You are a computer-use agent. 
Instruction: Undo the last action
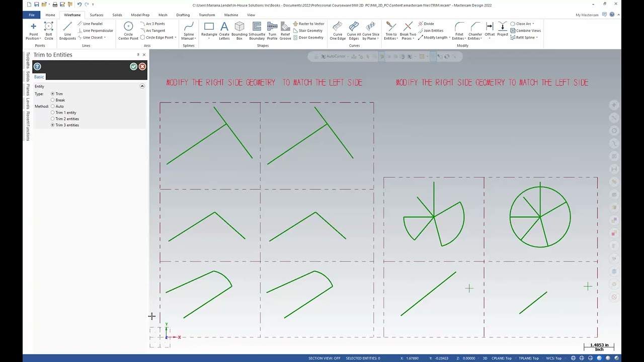pos(79,5)
